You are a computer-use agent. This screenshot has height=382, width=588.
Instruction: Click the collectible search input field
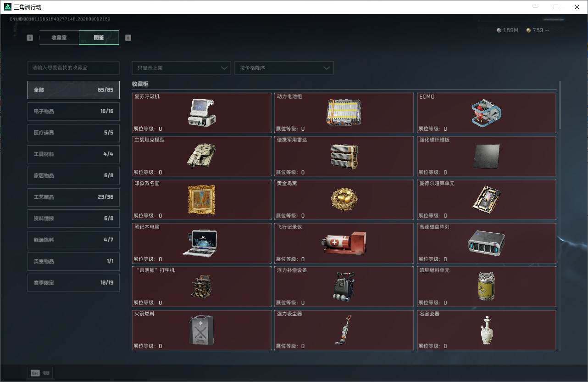(x=73, y=67)
